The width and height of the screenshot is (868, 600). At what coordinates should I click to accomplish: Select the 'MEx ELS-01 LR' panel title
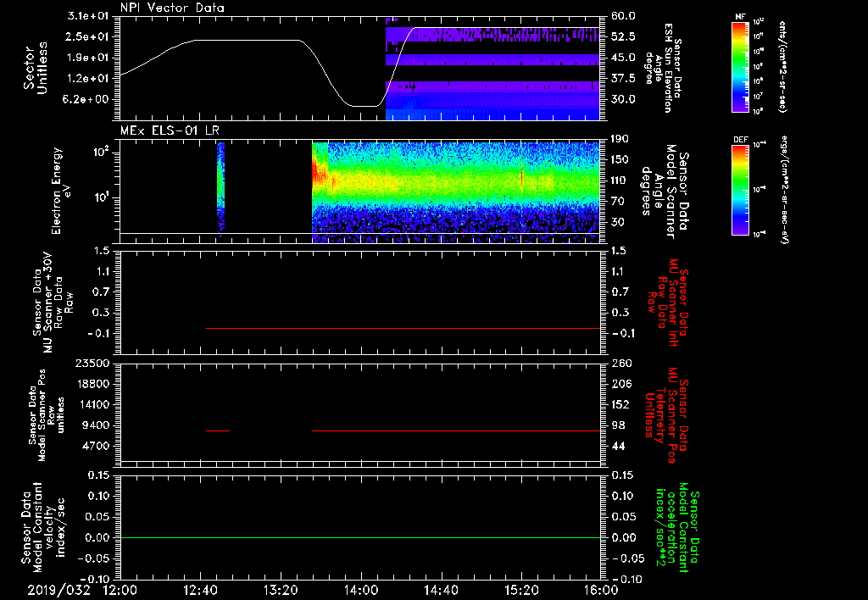[x=170, y=131]
